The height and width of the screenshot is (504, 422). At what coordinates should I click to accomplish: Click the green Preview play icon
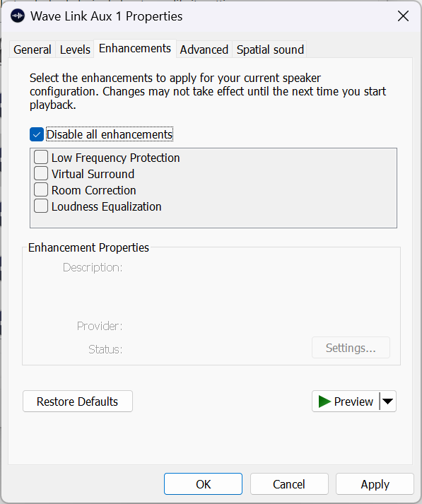(x=324, y=401)
